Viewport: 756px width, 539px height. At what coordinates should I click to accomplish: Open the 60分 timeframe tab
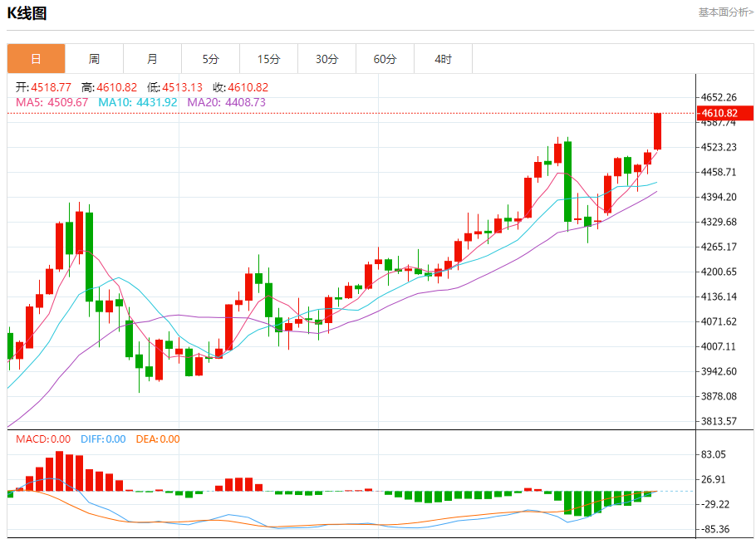(385, 59)
